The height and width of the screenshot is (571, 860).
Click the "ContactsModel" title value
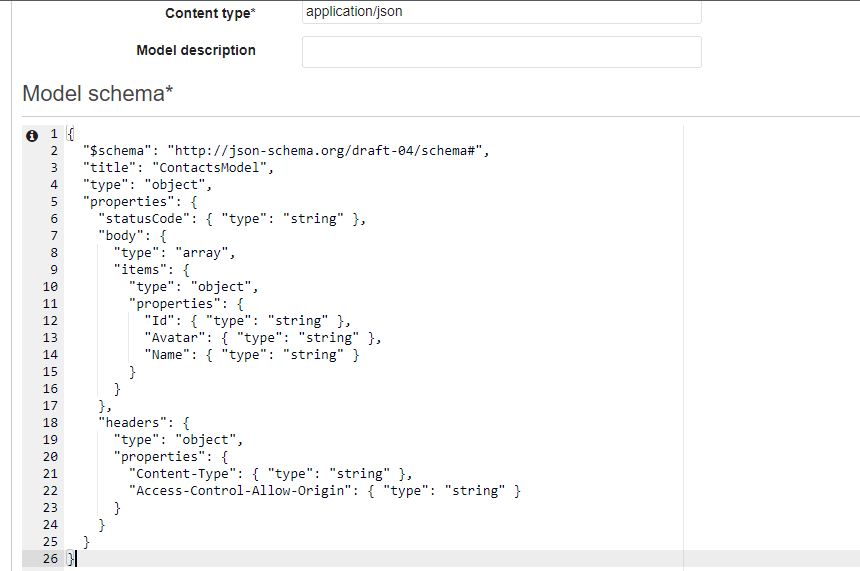pos(209,168)
